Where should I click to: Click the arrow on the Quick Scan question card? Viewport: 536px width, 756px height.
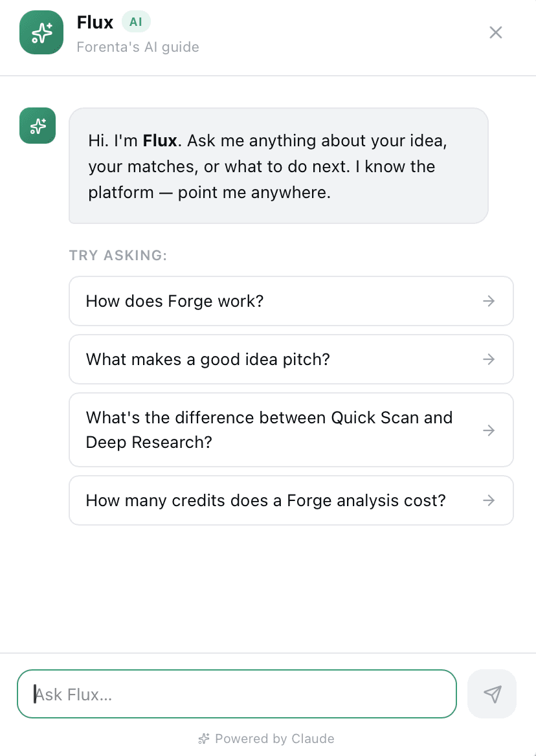[x=489, y=430]
